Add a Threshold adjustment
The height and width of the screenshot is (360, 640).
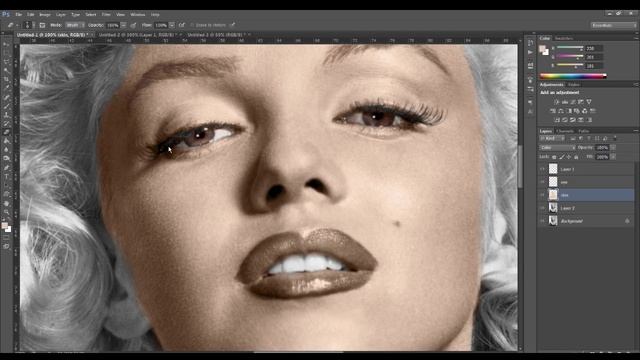pos(573,120)
